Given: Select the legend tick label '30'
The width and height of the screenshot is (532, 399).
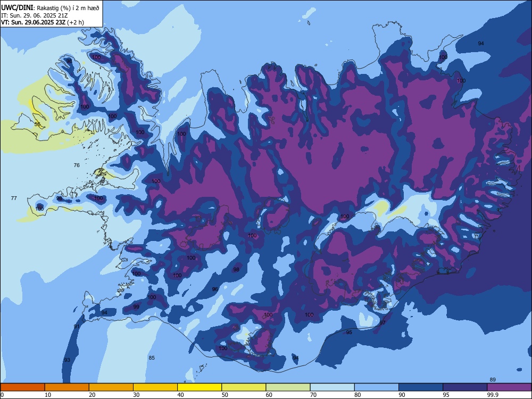Looking at the screenshot, I should click(x=136, y=395).
